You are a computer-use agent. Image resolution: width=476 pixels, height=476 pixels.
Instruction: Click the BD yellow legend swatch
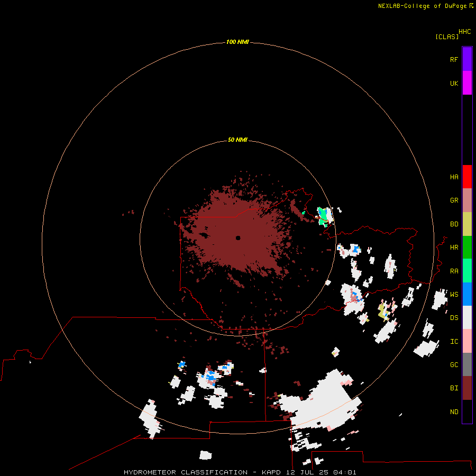467,224
